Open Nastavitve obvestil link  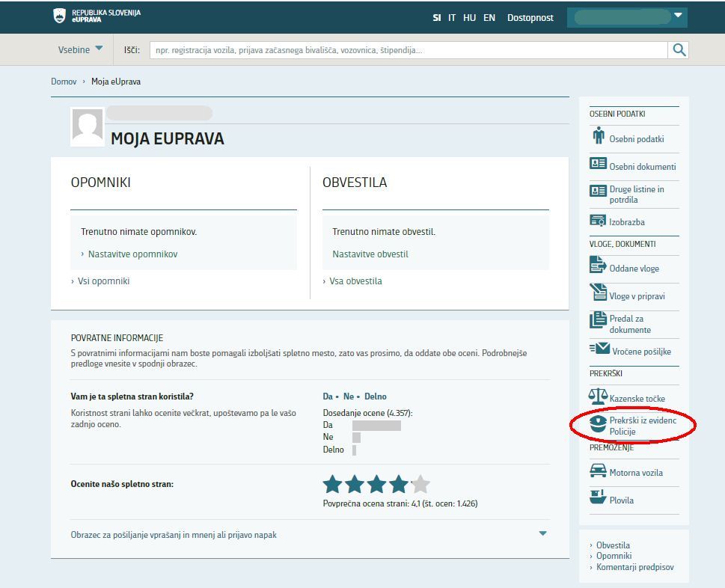pos(370,254)
